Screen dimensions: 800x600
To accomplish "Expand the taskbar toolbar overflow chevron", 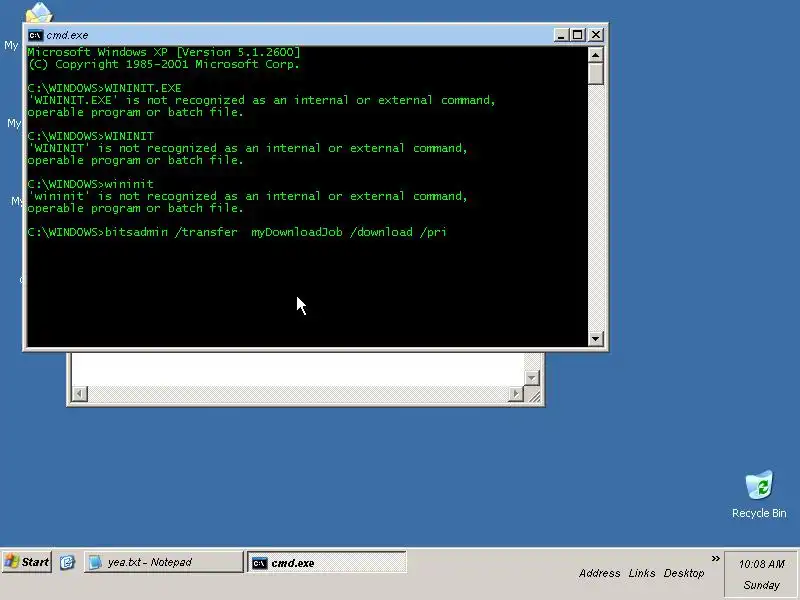I will 715,559.
